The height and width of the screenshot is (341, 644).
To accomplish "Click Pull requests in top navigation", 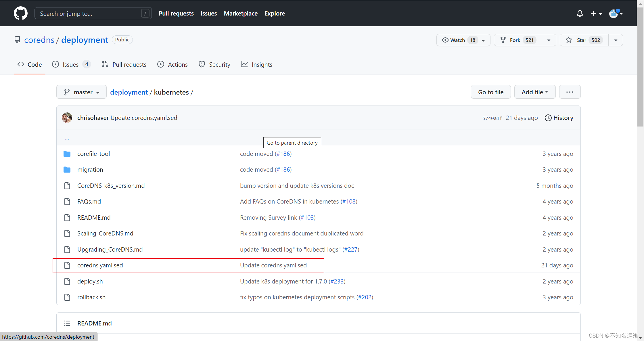I will tap(176, 13).
